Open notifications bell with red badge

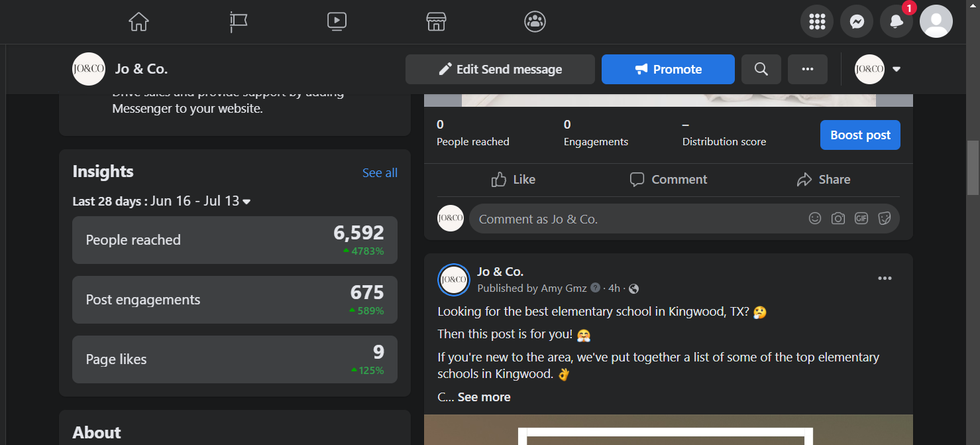[x=897, y=22]
